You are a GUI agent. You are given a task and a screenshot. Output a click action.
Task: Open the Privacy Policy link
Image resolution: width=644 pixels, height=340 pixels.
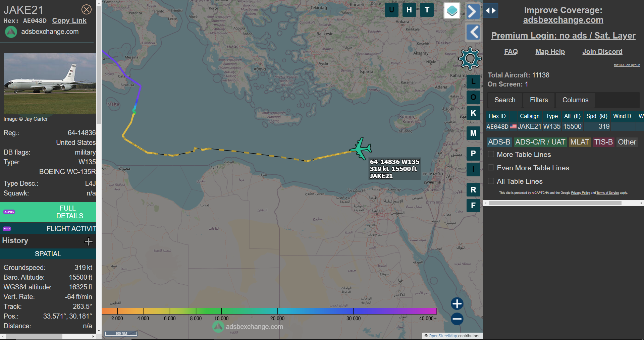coord(580,193)
